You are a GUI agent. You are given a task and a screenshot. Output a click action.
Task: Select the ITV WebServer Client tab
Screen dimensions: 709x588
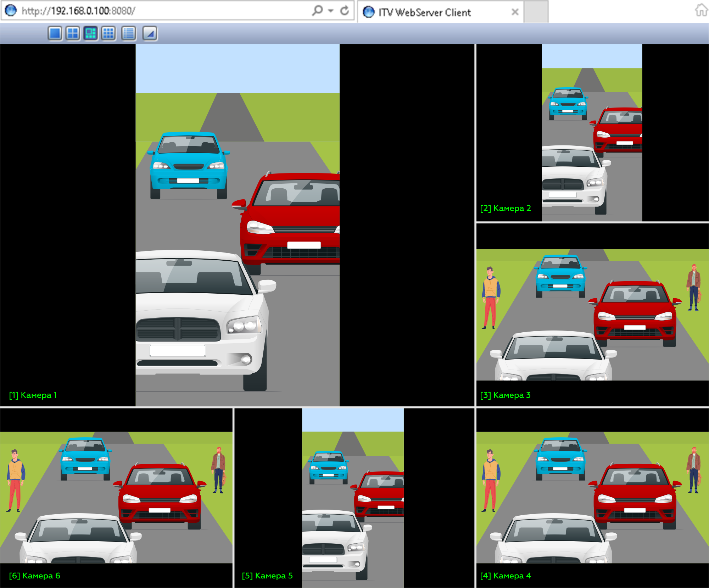coord(440,12)
